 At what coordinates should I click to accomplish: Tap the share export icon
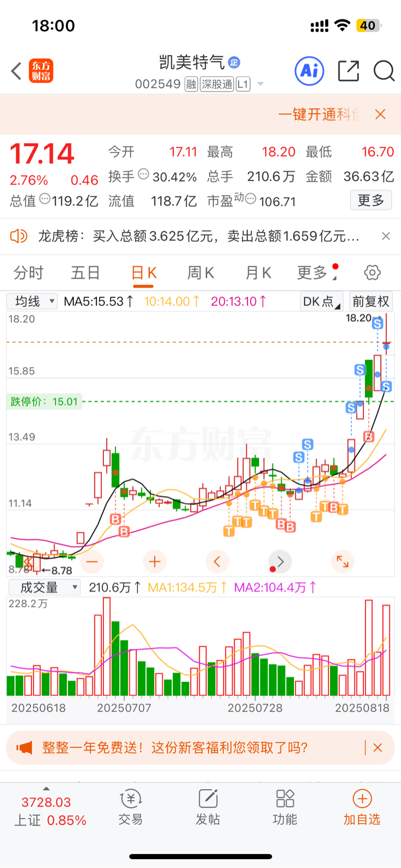(348, 71)
